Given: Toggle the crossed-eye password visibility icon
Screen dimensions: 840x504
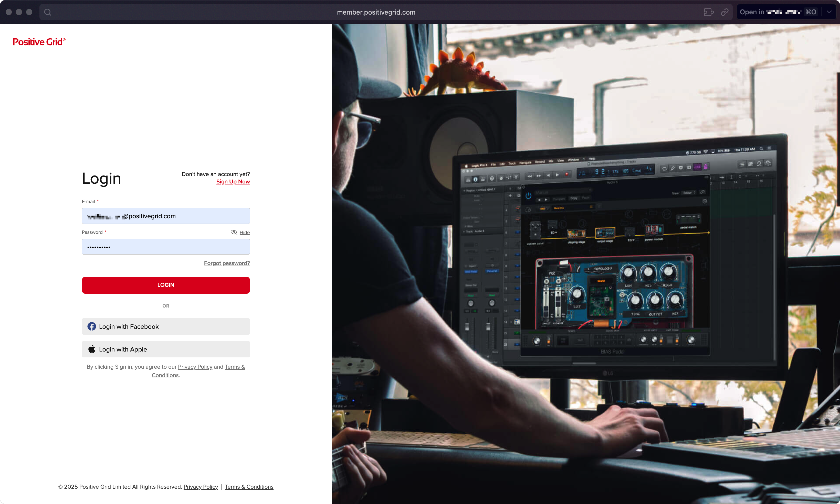Looking at the screenshot, I should tap(234, 232).
